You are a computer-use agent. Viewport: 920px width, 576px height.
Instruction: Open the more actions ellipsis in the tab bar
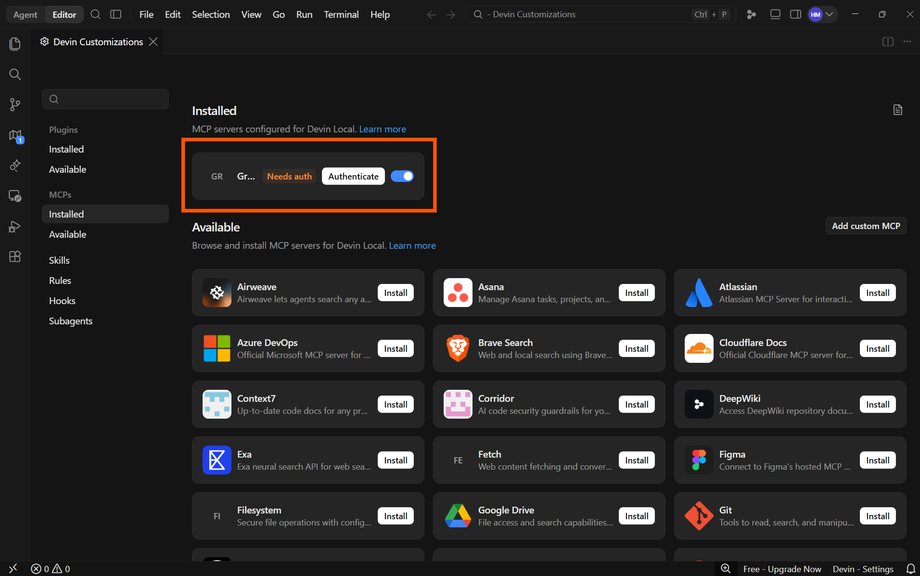[x=907, y=42]
